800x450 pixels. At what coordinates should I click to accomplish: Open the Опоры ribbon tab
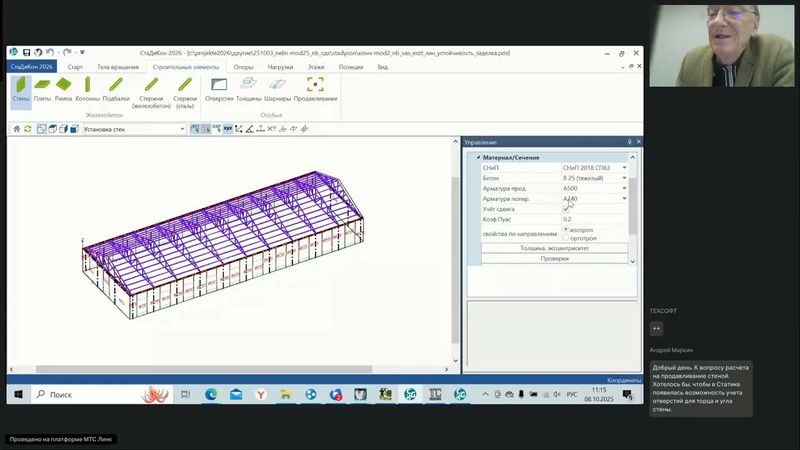click(243, 67)
